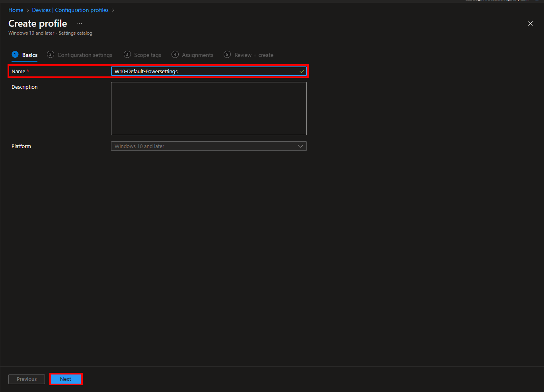This screenshot has height=392, width=544.
Task: Expand the Platform dropdown
Action: point(209,146)
